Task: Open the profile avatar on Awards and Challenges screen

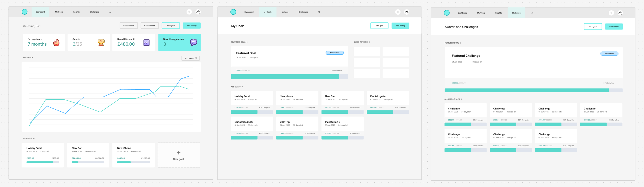Action: coord(620,13)
